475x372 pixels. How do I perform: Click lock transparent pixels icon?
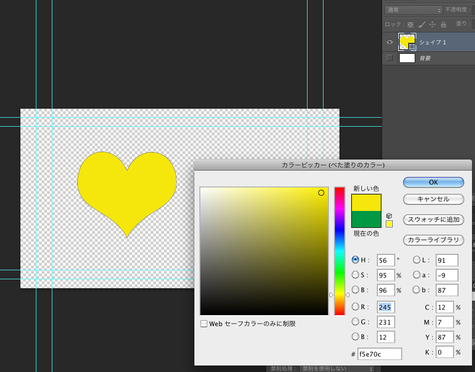coord(410,25)
